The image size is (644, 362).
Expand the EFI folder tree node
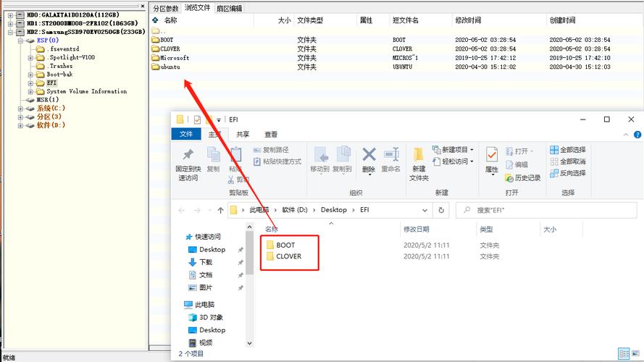tap(30, 83)
